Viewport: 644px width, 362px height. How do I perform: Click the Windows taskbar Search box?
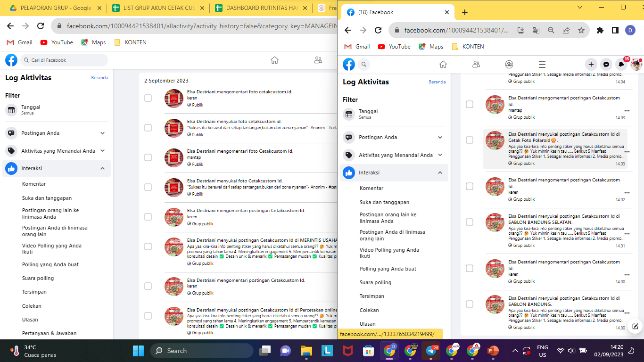pyautogui.click(x=202, y=351)
